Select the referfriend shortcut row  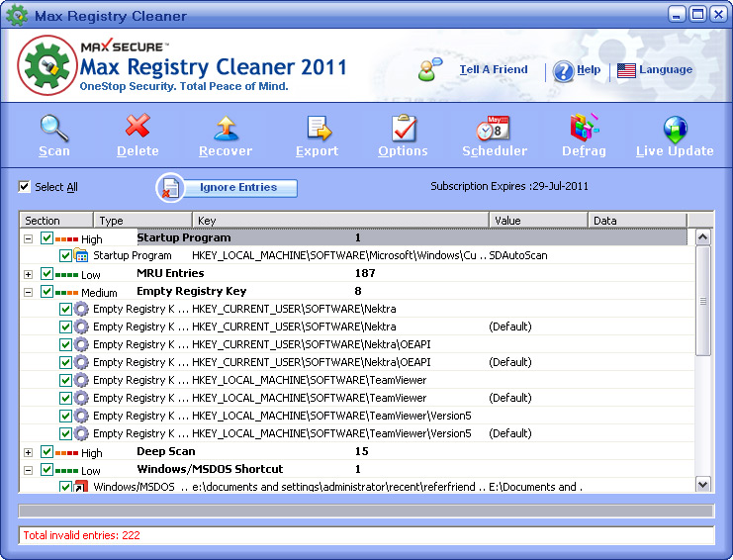coord(357,486)
